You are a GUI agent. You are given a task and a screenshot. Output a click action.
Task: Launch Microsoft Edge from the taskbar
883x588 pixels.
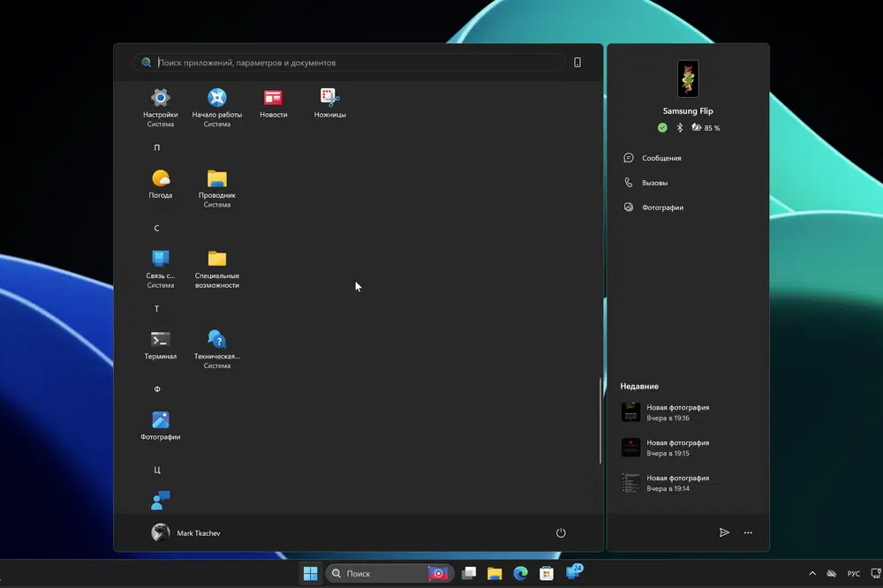[x=520, y=573]
